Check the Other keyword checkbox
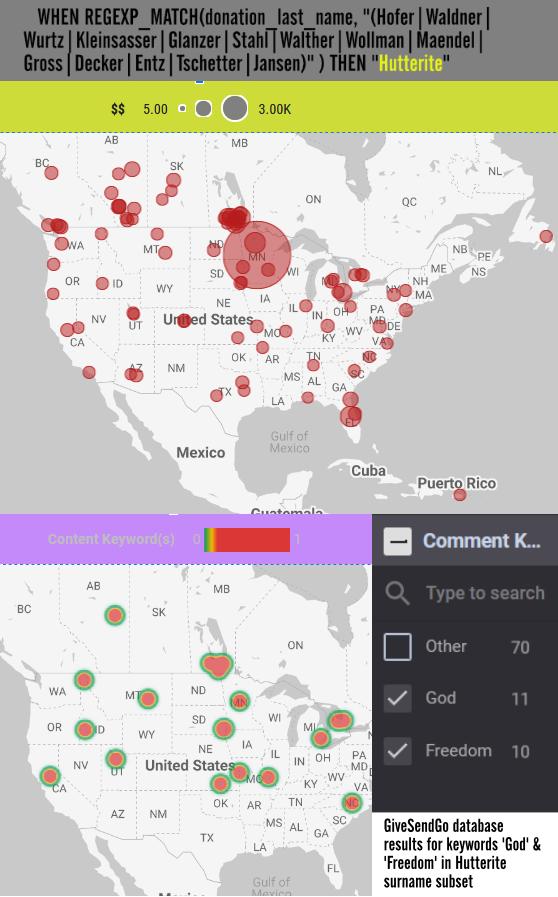The height and width of the screenshot is (897, 558). click(x=398, y=646)
